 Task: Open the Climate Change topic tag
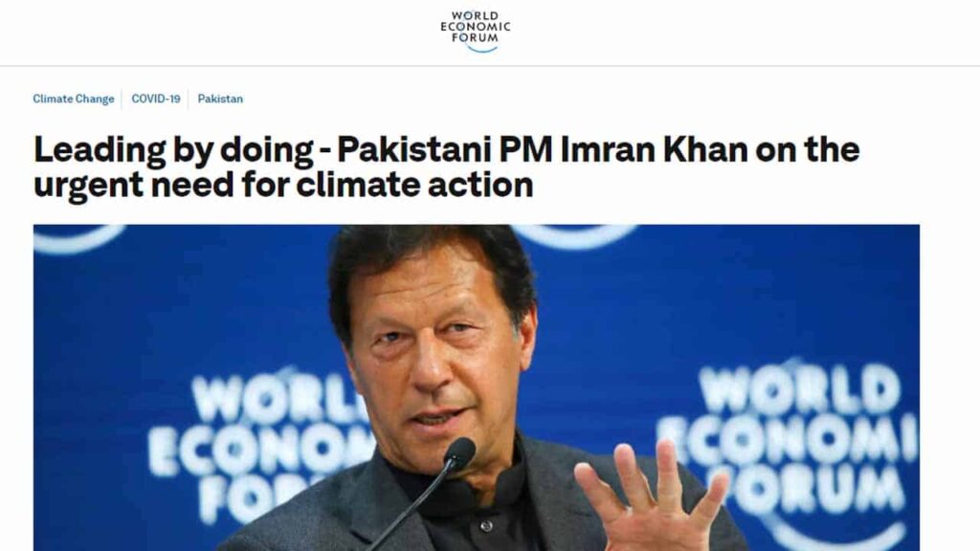[x=74, y=99]
